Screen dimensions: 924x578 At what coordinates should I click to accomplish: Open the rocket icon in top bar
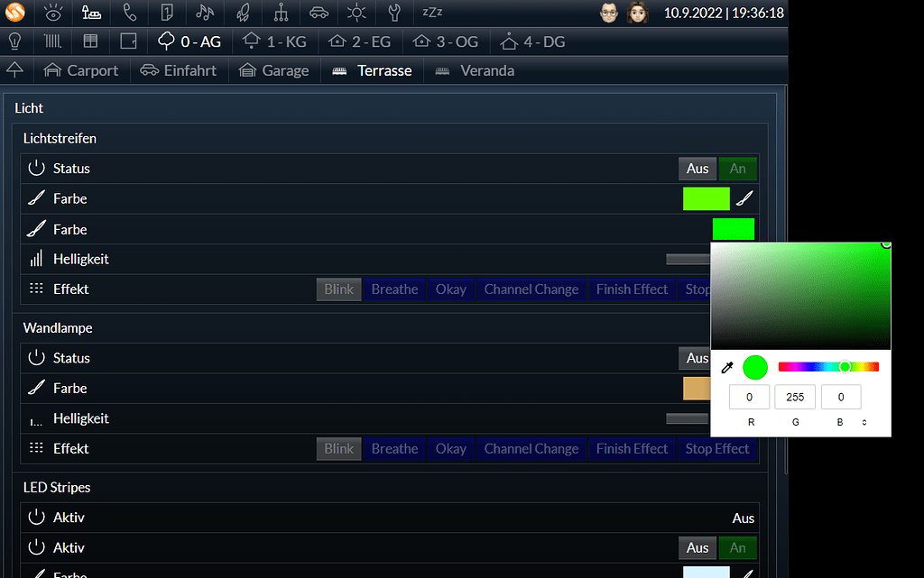(243, 13)
